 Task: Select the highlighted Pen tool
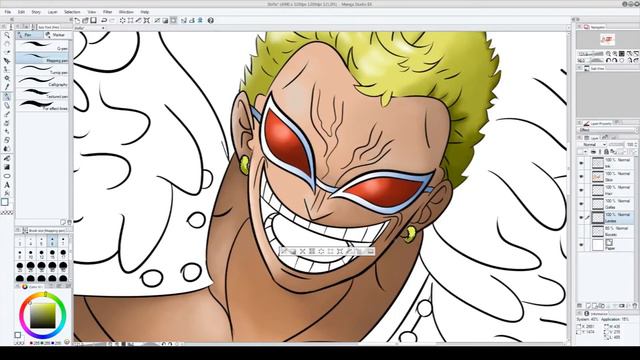(x=7, y=97)
